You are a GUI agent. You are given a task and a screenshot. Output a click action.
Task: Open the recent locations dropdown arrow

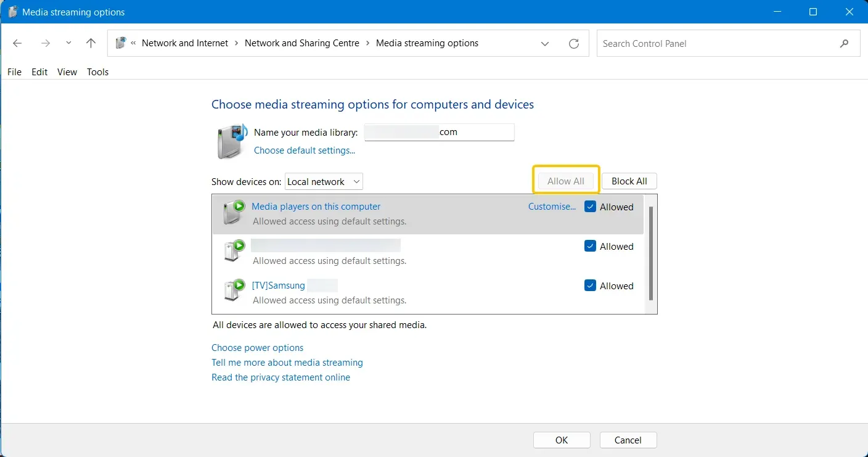click(68, 43)
